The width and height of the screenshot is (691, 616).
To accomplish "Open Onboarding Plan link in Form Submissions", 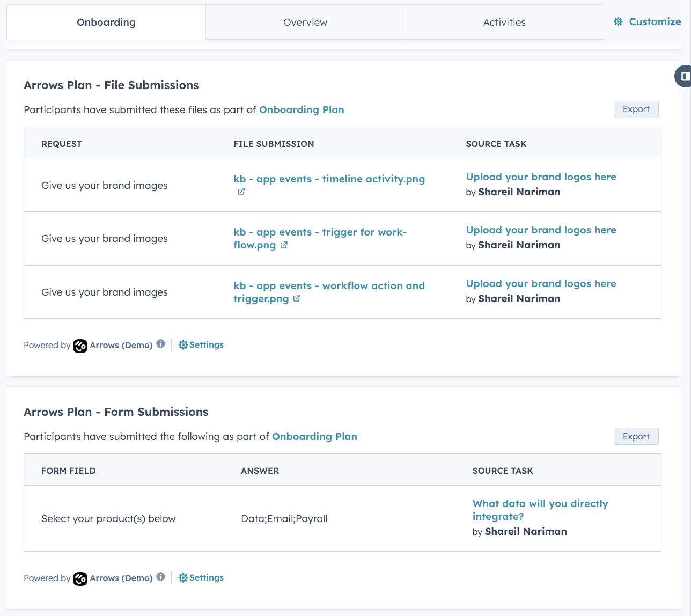I will [314, 437].
